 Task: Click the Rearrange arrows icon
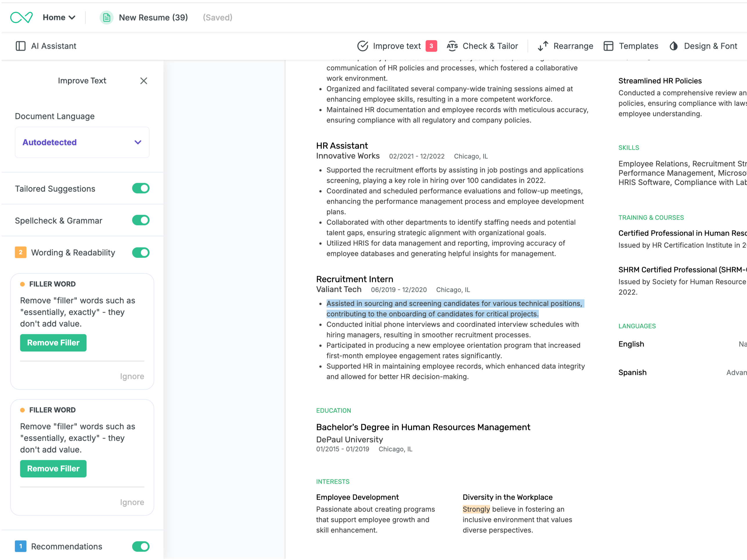pos(543,46)
